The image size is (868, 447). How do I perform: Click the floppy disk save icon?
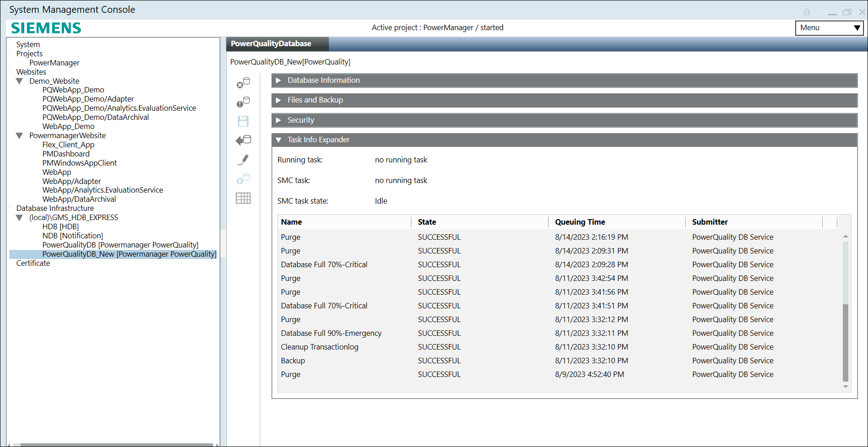pyautogui.click(x=243, y=121)
